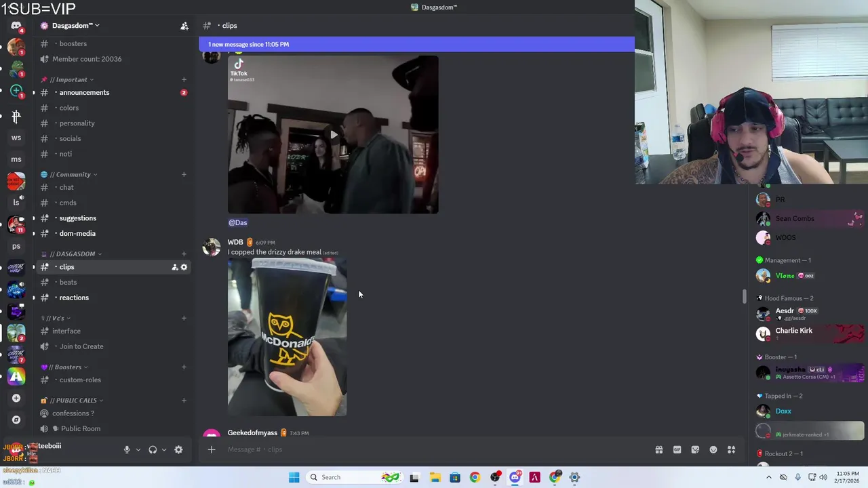Jump to new message banner
This screenshot has height=488, width=868.
(416, 44)
